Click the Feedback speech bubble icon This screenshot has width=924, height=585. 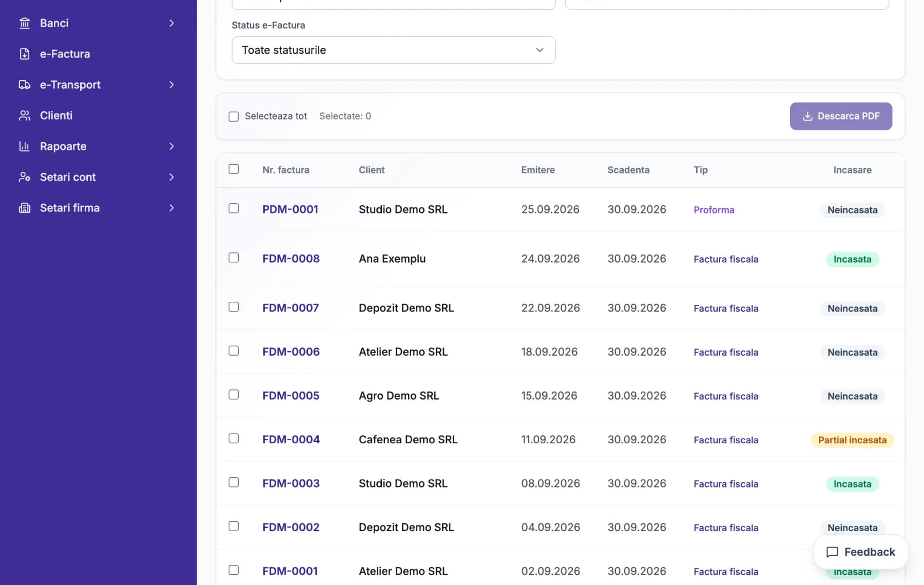pyautogui.click(x=832, y=552)
